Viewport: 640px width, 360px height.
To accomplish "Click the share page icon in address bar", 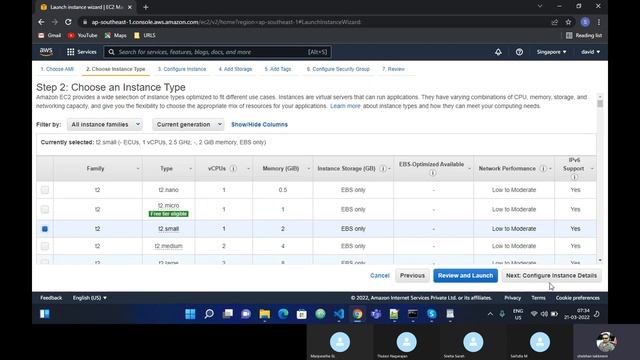I will [x=554, y=22].
